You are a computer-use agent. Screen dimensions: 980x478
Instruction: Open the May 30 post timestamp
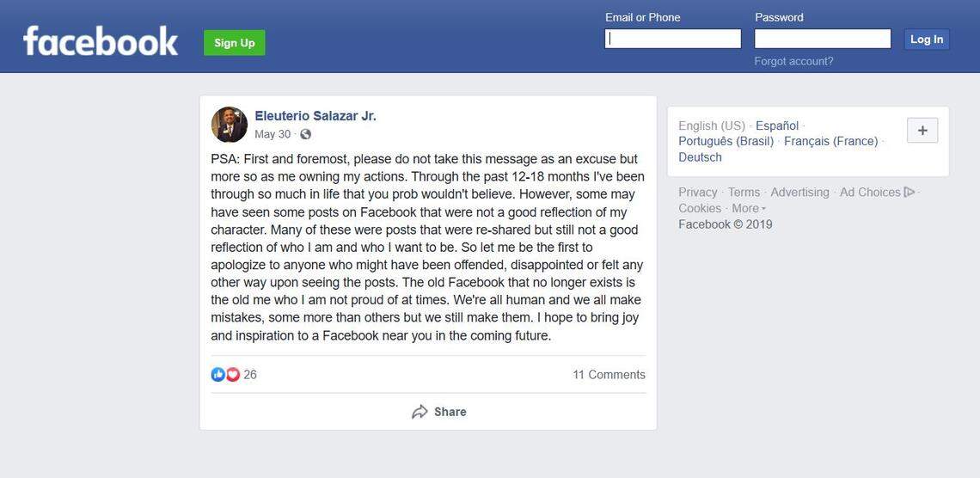(273, 134)
